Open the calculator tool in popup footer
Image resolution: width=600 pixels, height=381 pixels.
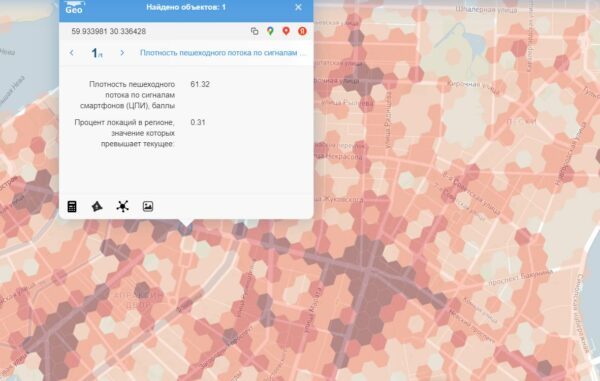(x=72, y=207)
